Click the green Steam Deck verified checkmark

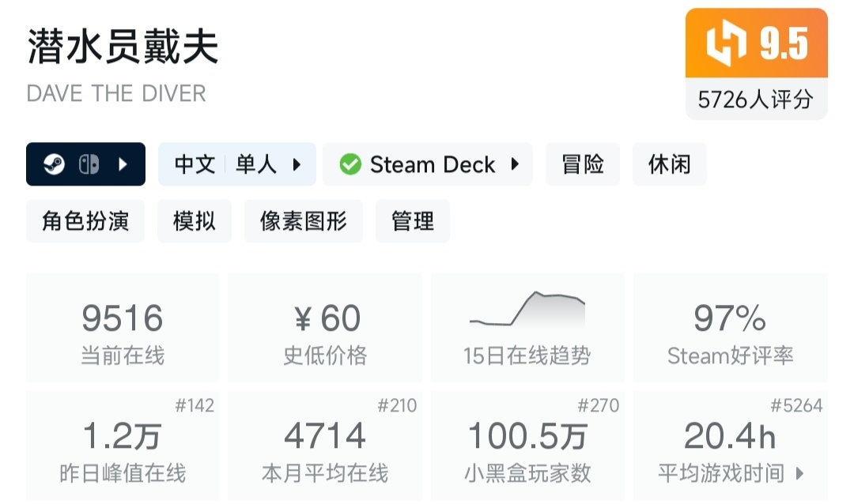350,164
